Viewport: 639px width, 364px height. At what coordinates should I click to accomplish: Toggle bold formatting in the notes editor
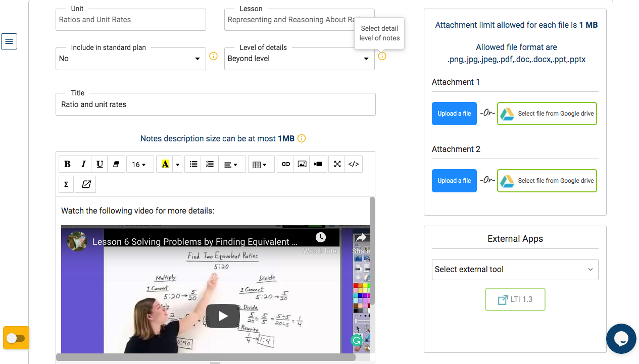click(67, 164)
